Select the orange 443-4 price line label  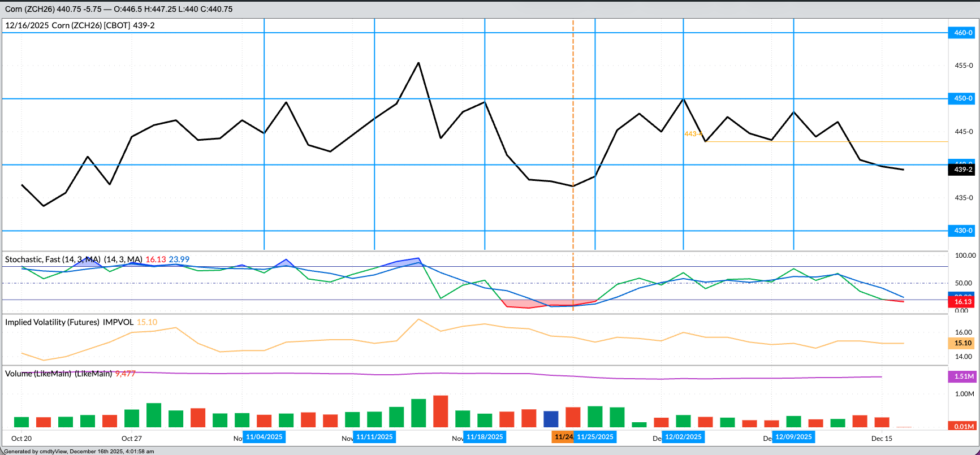pyautogui.click(x=693, y=134)
